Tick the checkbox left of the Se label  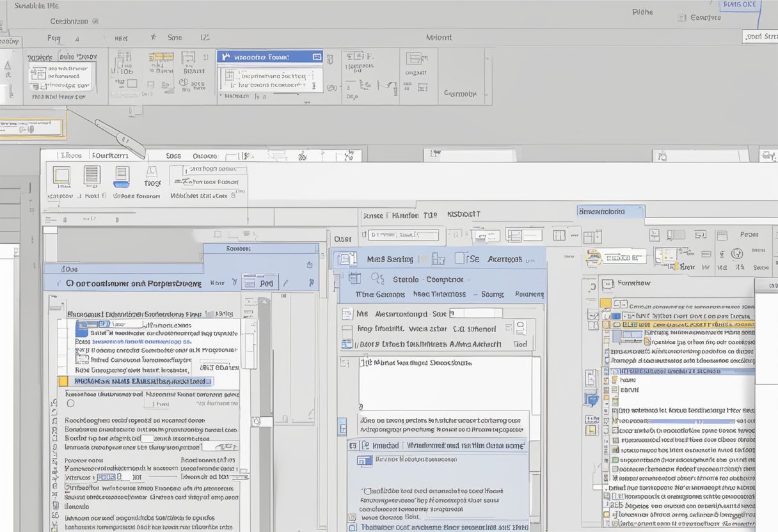tap(460, 258)
